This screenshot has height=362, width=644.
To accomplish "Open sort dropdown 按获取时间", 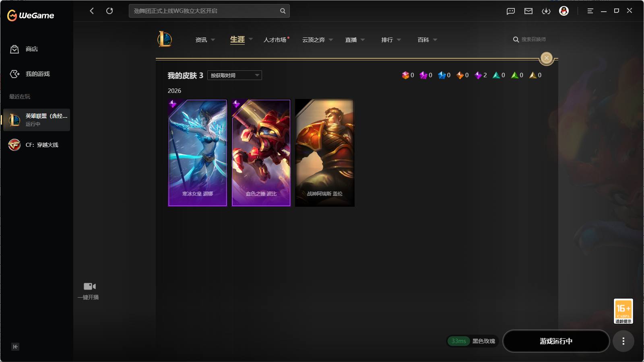I will click(x=235, y=75).
